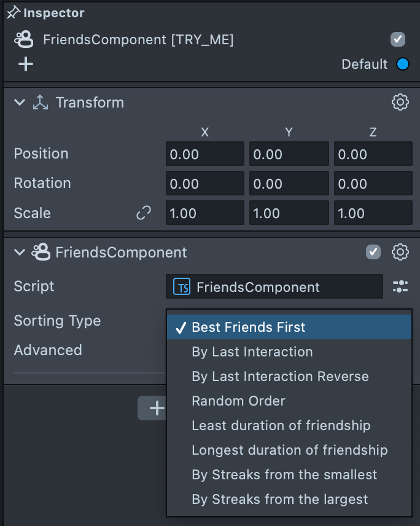Click the script options sliders icon

tap(400, 286)
